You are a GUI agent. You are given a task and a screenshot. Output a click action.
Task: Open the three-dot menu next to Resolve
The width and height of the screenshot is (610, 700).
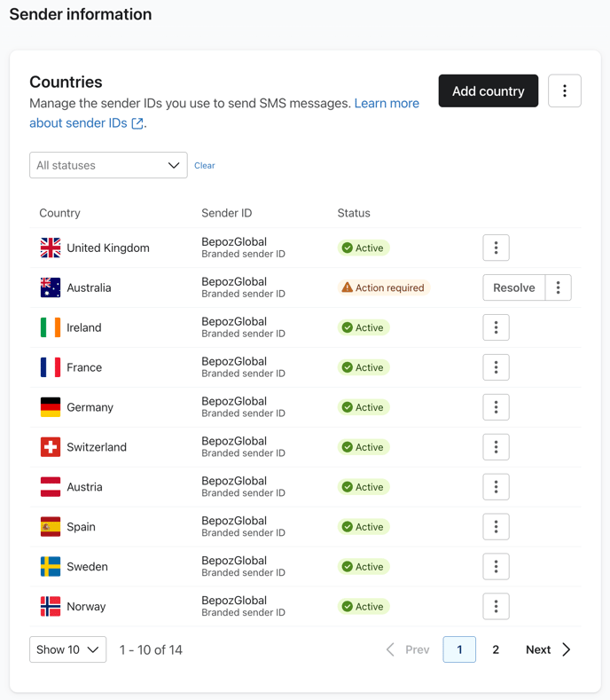pos(558,287)
